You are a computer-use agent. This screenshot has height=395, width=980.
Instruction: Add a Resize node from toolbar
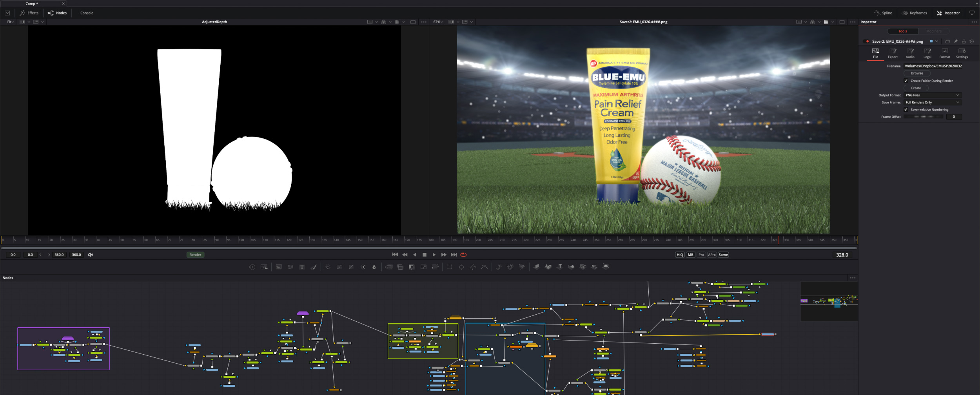point(423,267)
